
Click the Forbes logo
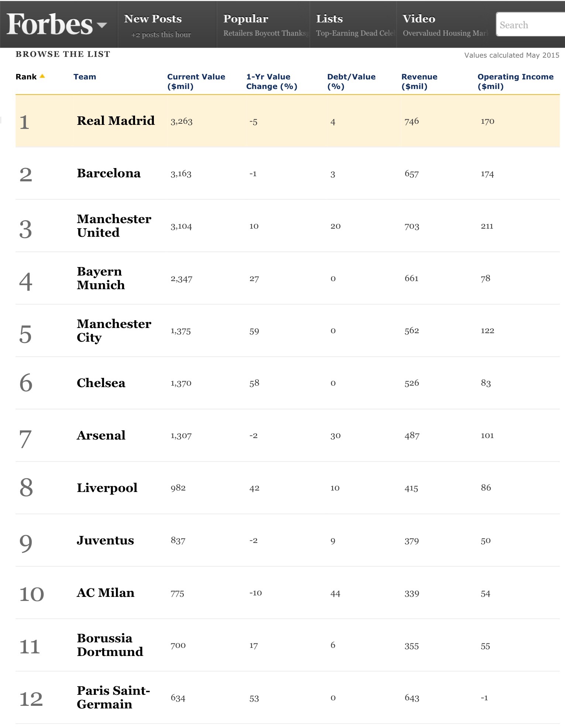pyautogui.click(x=49, y=25)
